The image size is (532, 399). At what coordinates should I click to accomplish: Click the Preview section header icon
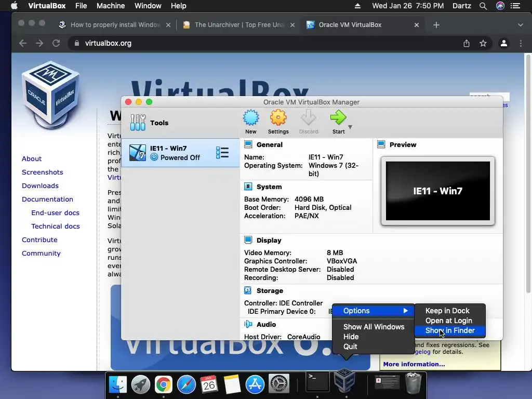click(381, 144)
